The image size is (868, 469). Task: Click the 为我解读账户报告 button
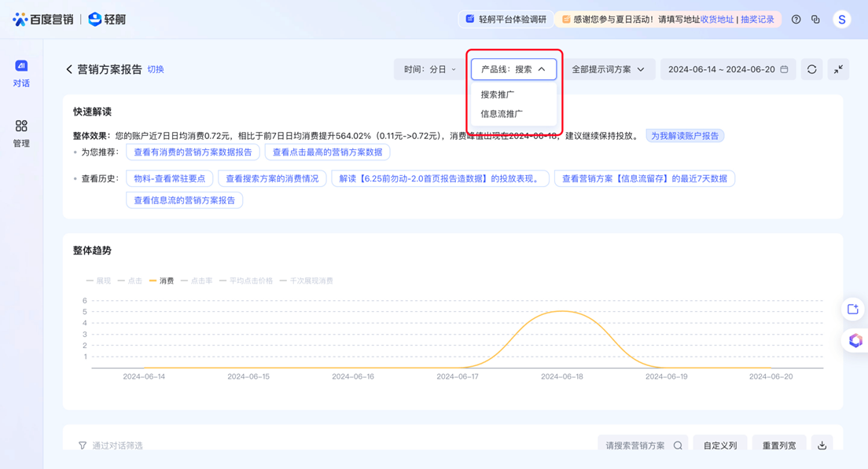tap(684, 136)
